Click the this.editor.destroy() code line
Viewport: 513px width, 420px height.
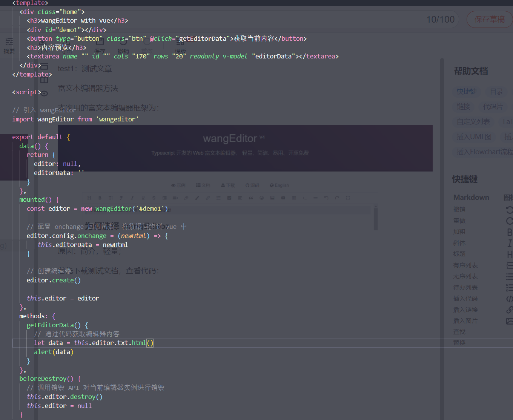pyautogui.click(x=65, y=397)
